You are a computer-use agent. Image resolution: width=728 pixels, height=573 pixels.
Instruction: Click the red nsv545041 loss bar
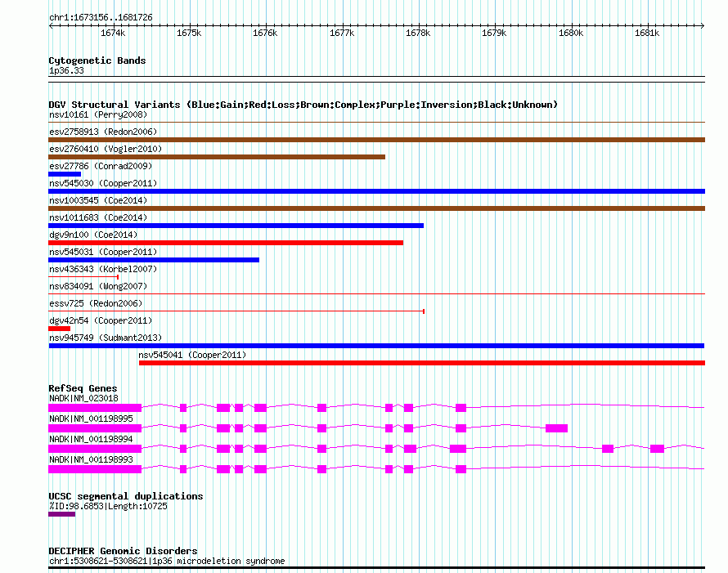(422, 363)
